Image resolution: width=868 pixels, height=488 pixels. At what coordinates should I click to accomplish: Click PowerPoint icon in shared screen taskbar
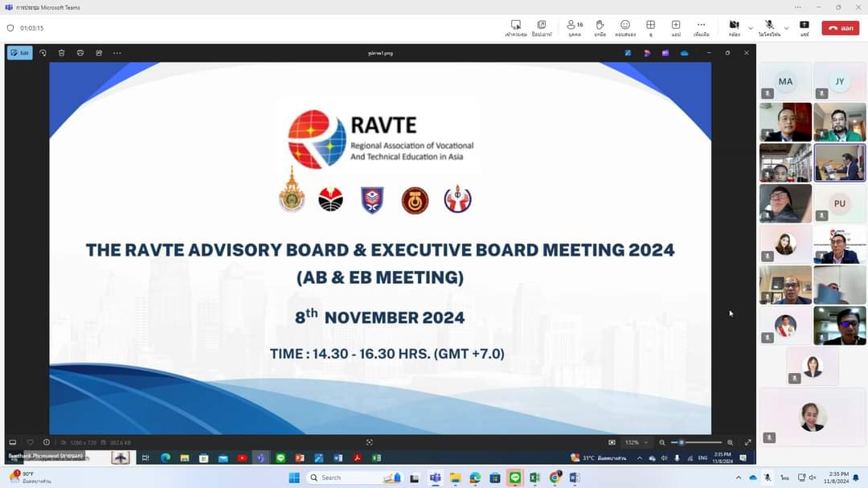point(300,458)
